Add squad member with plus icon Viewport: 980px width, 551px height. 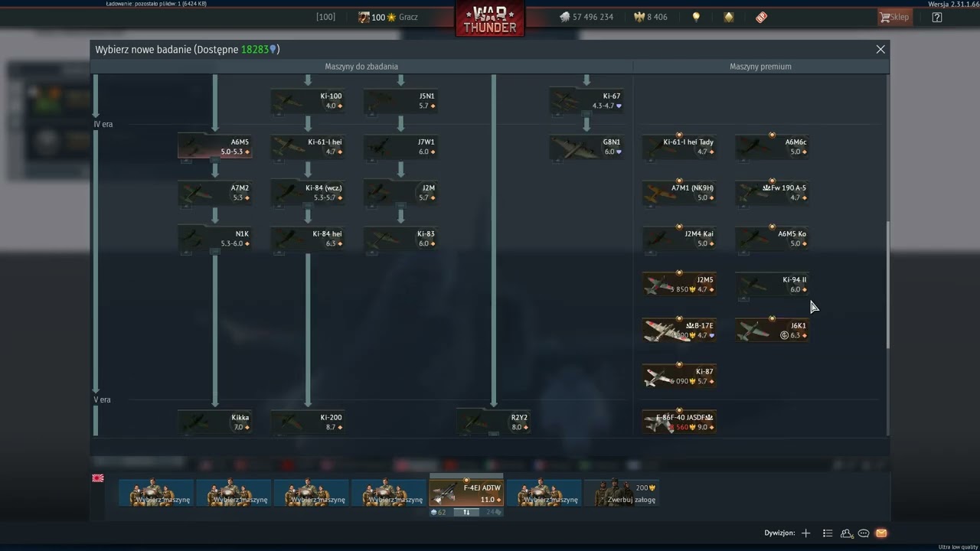[805, 533]
